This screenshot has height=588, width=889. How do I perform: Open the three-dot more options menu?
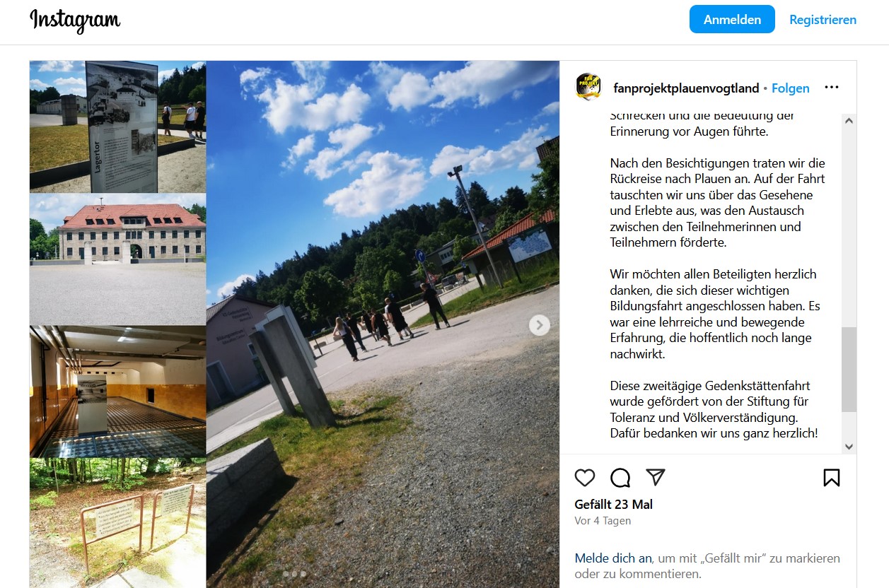coord(832,88)
